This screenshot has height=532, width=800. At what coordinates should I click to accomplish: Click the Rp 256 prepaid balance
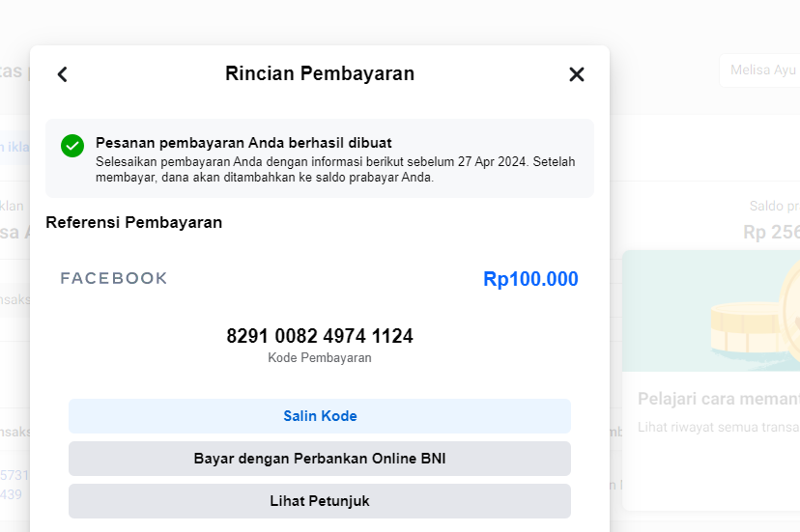[x=771, y=233]
